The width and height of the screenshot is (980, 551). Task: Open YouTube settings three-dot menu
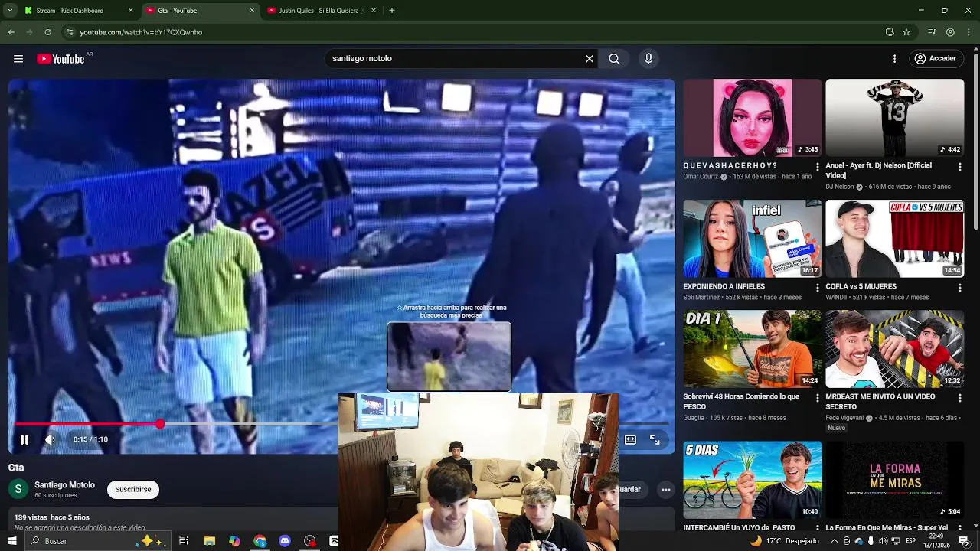894,59
